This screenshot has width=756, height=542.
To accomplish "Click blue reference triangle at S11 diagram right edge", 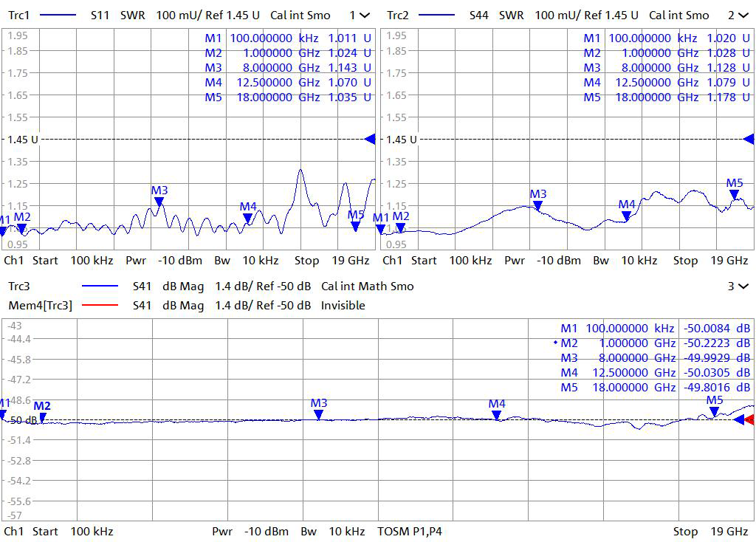I will pyautogui.click(x=370, y=139).
